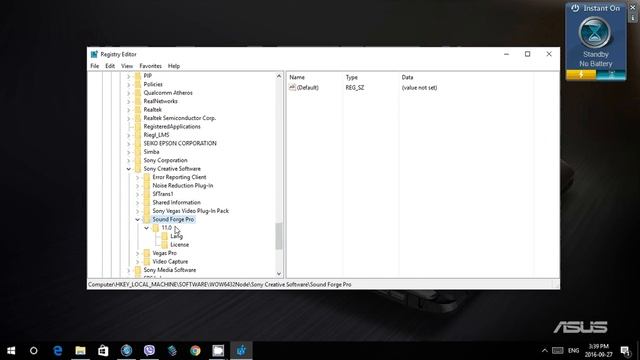Open the Action Center notifications icon
Image resolution: width=640 pixels, height=360 pixels.
[x=624, y=351]
